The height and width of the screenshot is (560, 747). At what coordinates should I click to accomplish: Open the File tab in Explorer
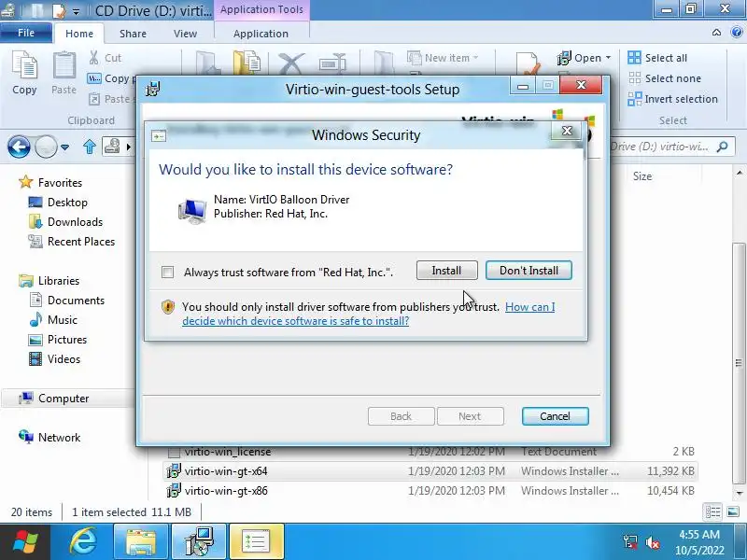click(26, 33)
